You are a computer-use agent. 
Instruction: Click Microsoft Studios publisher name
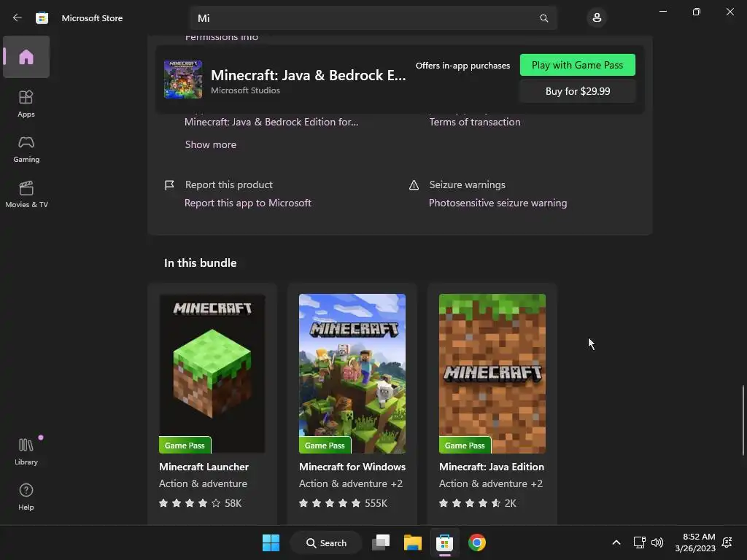(x=245, y=90)
